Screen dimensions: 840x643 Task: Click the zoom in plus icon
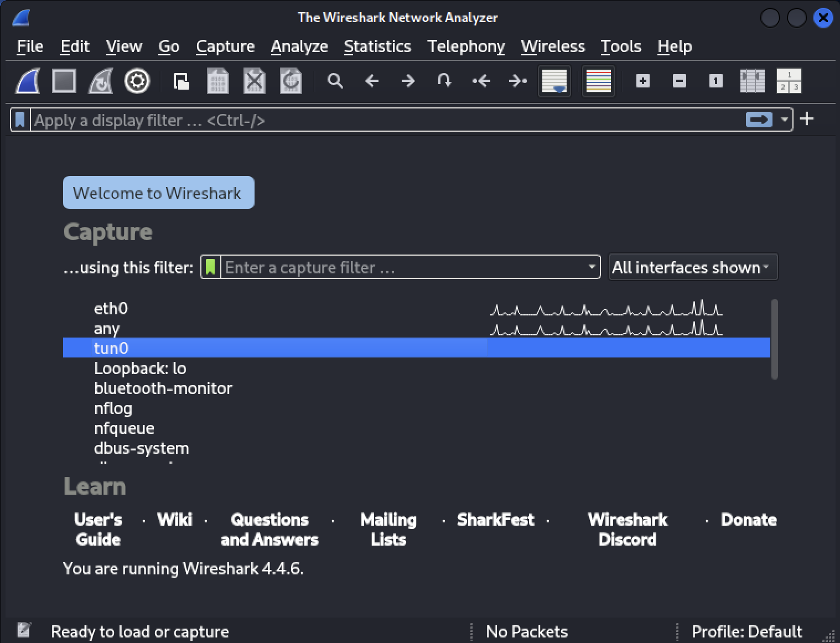[x=642, y=81]
